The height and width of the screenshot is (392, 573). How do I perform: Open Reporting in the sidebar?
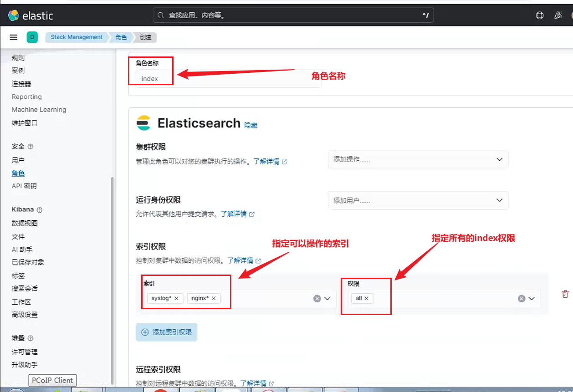26,97
